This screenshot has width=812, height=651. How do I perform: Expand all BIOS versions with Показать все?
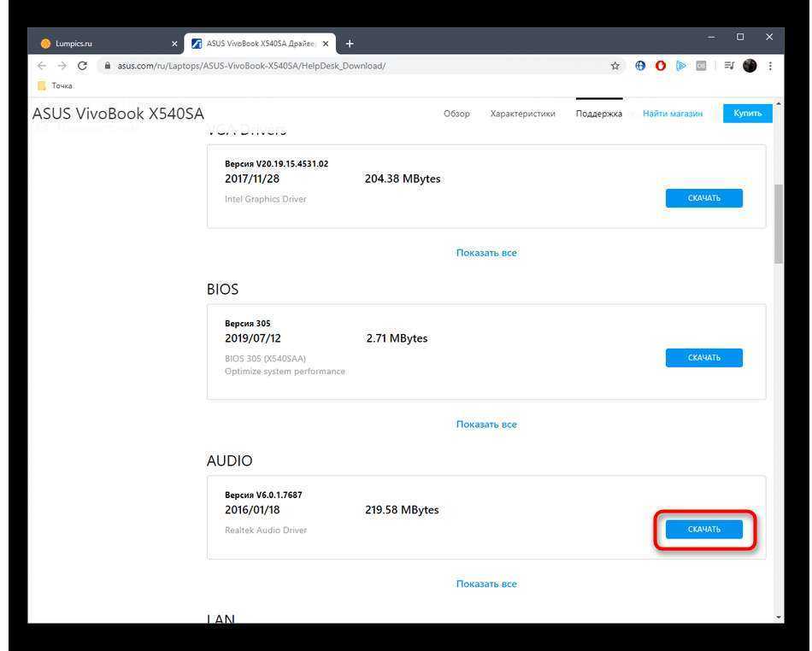click(486, 425)
